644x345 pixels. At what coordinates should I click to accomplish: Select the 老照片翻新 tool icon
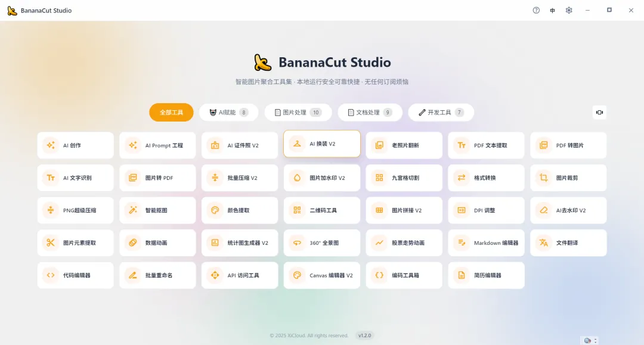379,145
